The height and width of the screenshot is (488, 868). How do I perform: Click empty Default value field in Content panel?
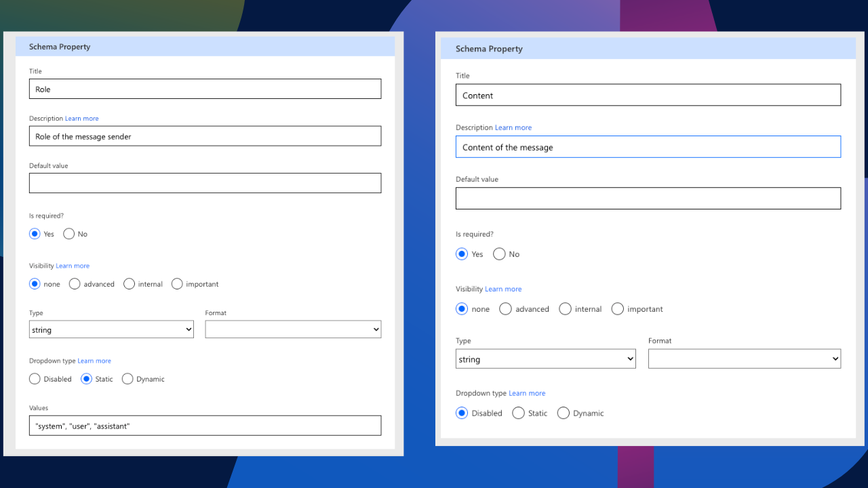[x=648, y=198]
